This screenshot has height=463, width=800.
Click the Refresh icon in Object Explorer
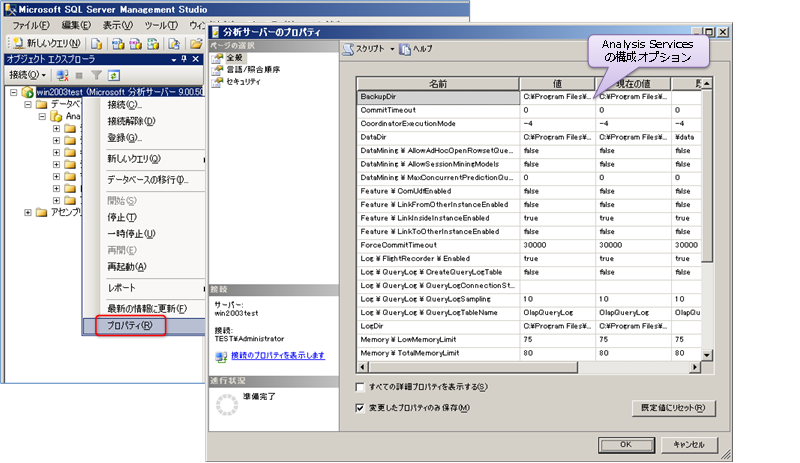click(x=113, y=76)
